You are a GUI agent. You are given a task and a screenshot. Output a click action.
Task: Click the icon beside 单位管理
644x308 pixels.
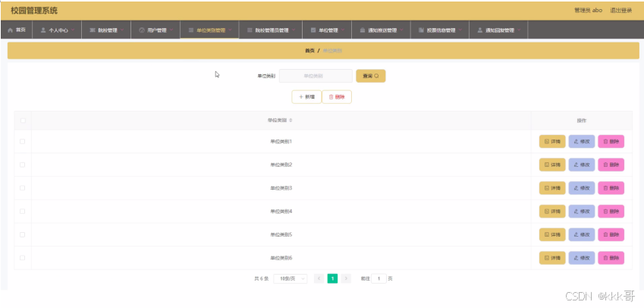313,30
